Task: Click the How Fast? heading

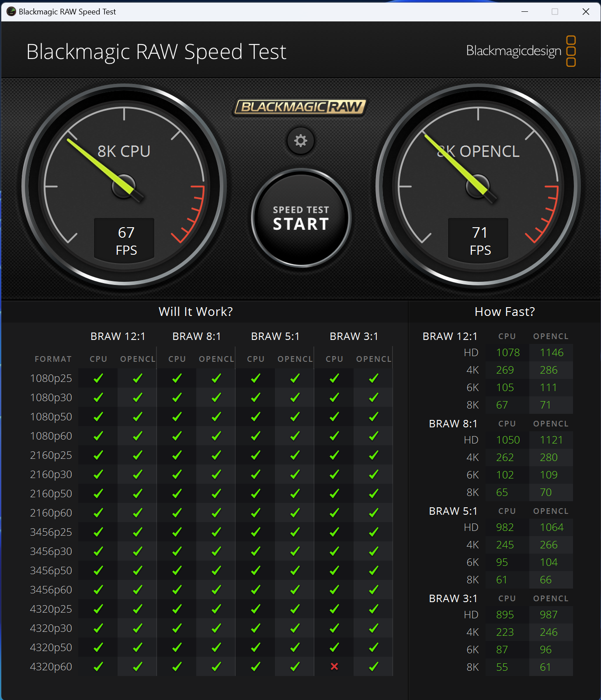Action: tap(504, 312)
